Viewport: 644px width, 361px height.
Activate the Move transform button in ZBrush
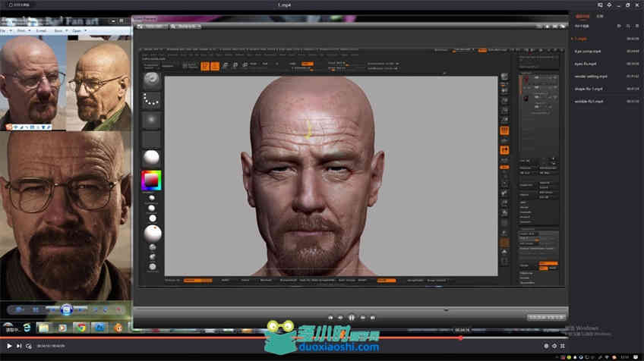[226, 65]
